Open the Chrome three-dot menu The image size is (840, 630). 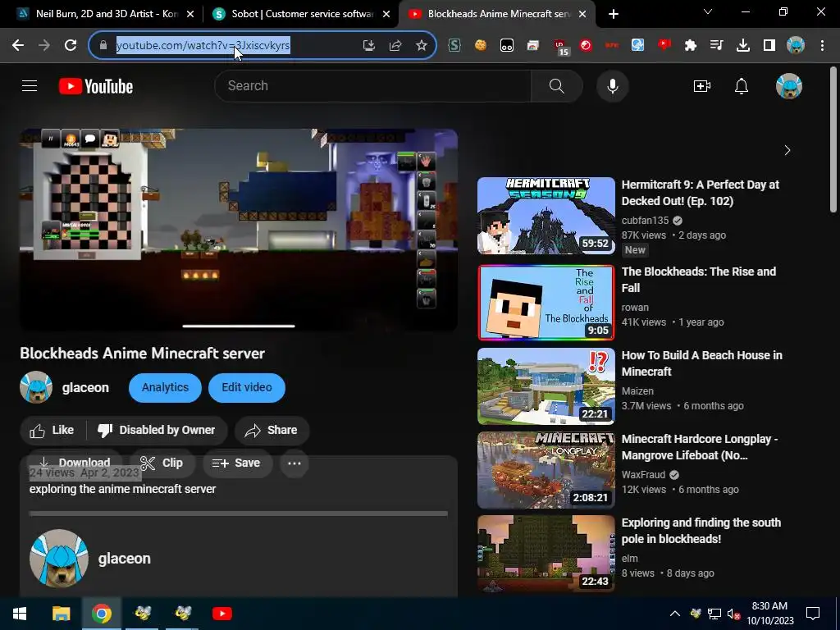[822, 46]
